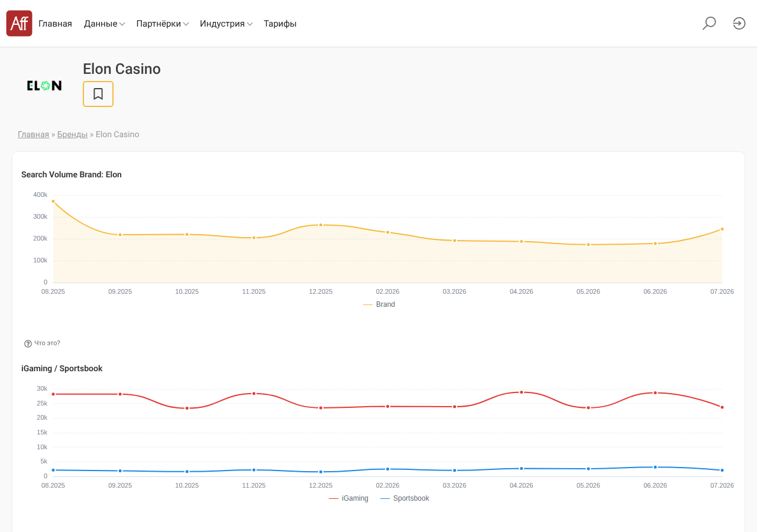
Task: Click the Brand data point at 07.2026
Action: point(722,229)
